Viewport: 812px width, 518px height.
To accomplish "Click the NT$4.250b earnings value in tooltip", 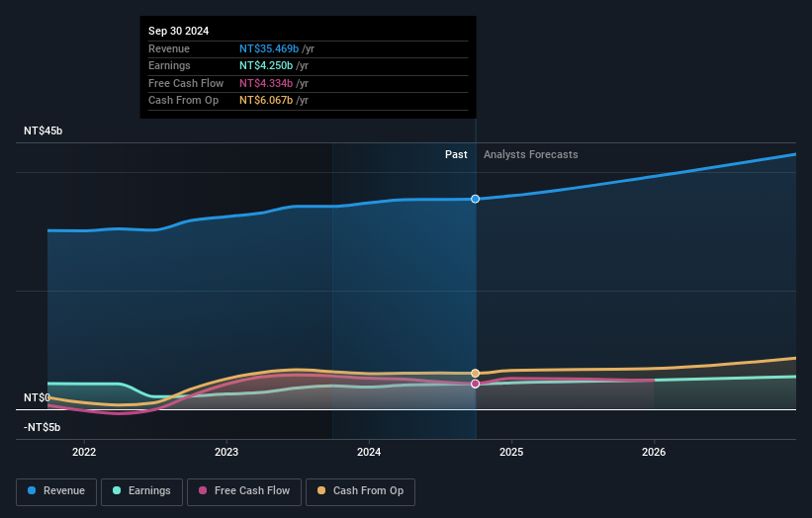I will pyautogui.click(x=266, y=66).
